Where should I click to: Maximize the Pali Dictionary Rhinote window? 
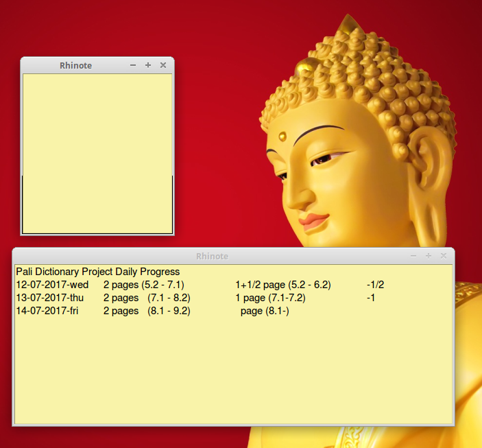pyautogui.click(x=429, y=256)
